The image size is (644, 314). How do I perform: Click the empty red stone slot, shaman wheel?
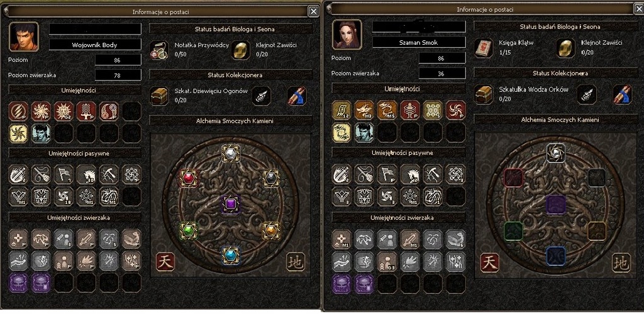(x=513, y=178)
